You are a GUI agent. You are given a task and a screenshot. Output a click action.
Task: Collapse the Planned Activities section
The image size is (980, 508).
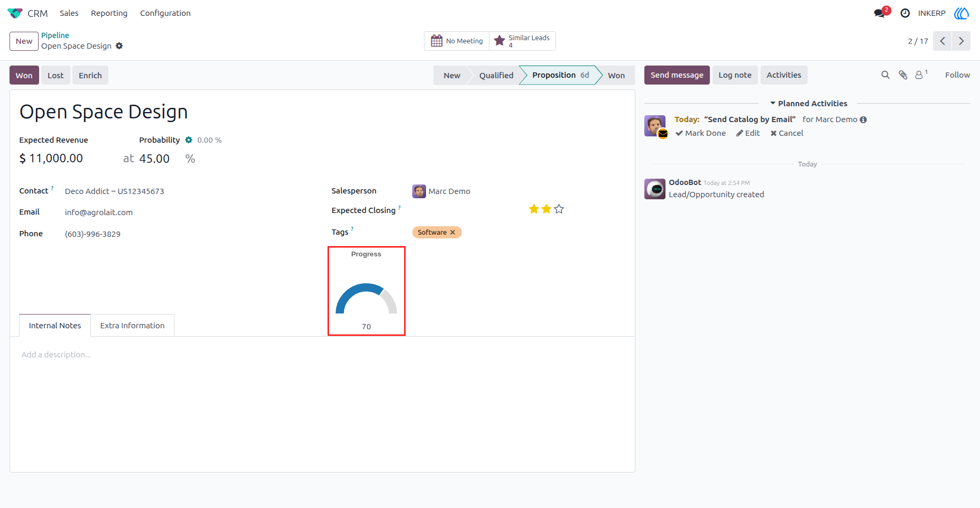point(808,104)
